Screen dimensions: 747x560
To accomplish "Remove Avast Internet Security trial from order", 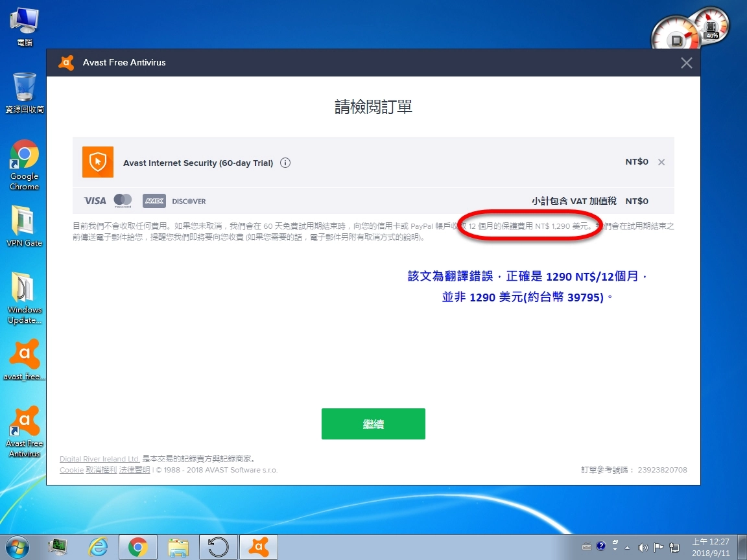I will (661, 163).
